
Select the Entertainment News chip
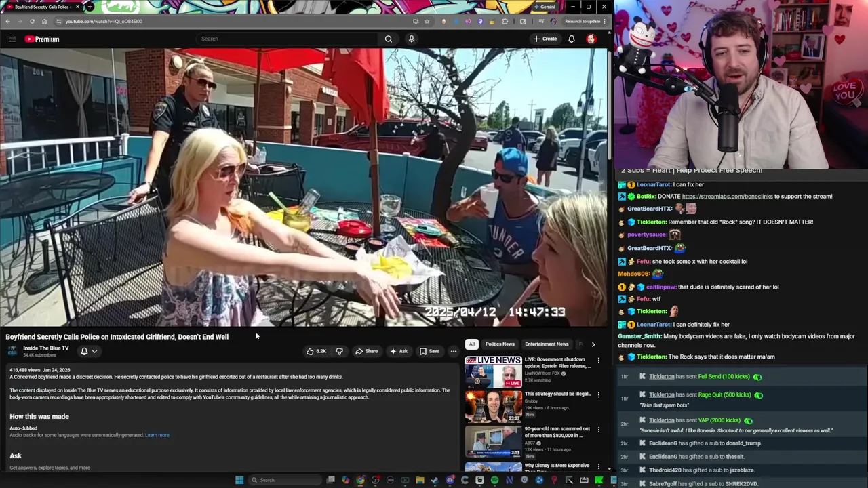[x=547, y=344]
